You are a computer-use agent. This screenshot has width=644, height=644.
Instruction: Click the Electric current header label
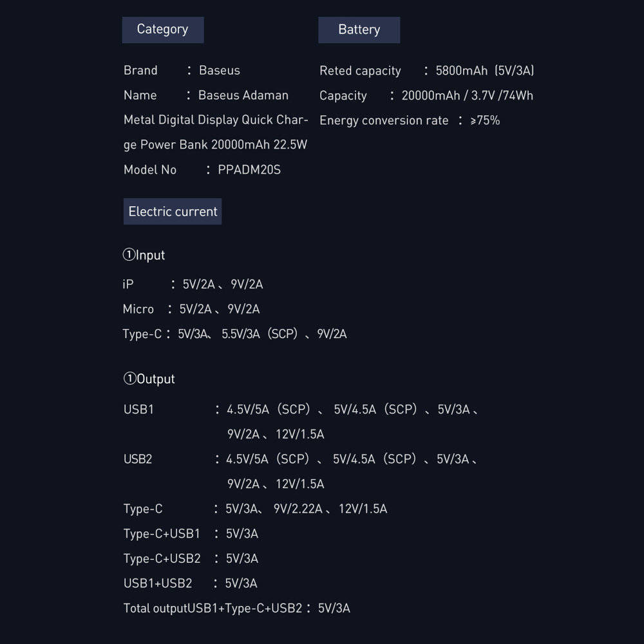point(173,212)
